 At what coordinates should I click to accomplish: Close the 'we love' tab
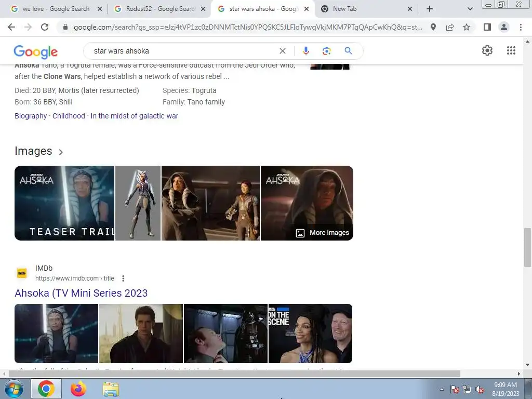pyautogui.click(x=99, y=9)
